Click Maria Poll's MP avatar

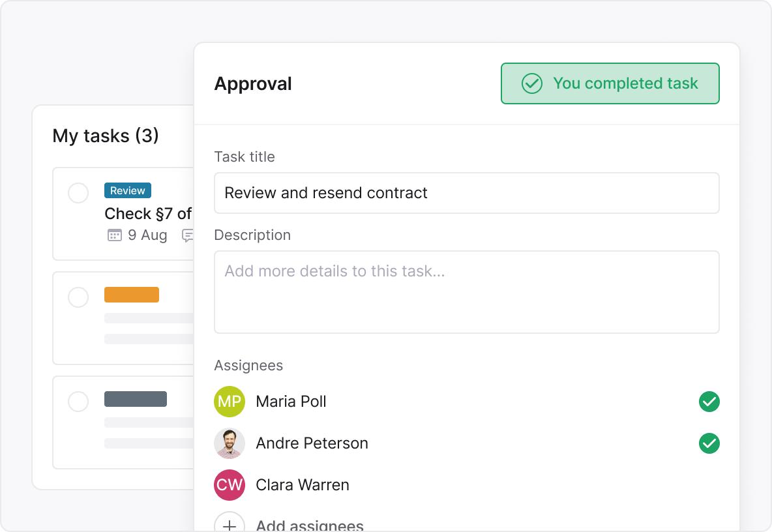pos(230,402)
